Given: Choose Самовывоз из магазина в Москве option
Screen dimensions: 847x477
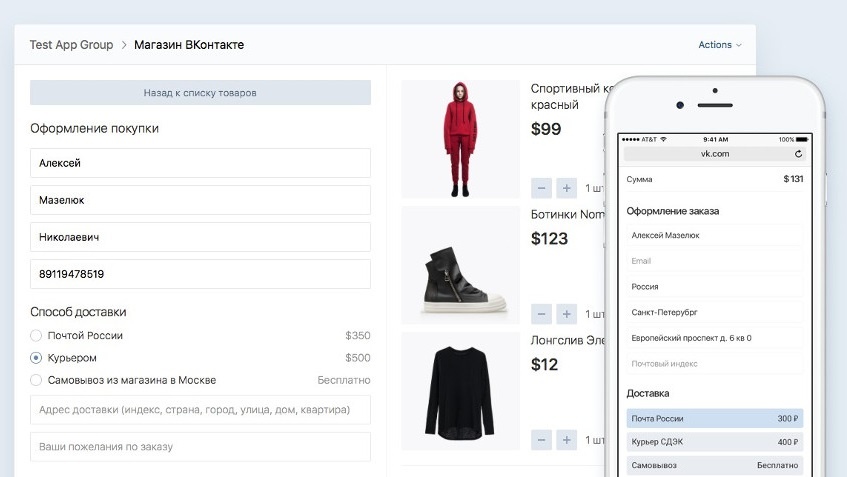Looking at the screenshot, I should click(36, 380).
